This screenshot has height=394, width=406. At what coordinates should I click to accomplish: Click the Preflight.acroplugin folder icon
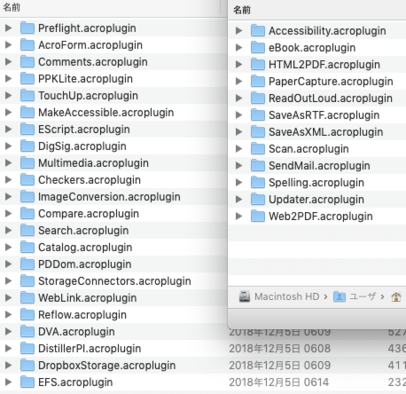(27, 28)
